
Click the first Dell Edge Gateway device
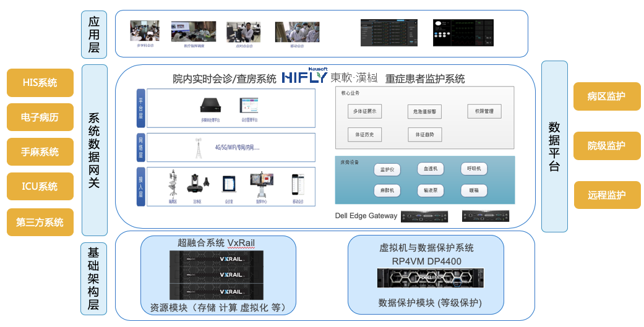(424, 216)
